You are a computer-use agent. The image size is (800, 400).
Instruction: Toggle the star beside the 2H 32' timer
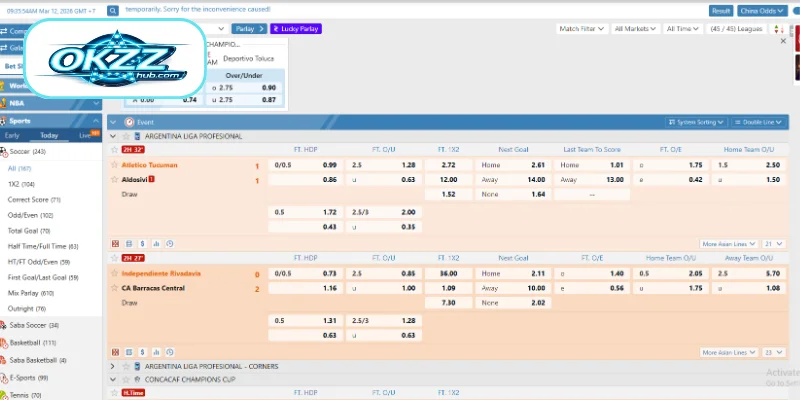coord(115,150)
